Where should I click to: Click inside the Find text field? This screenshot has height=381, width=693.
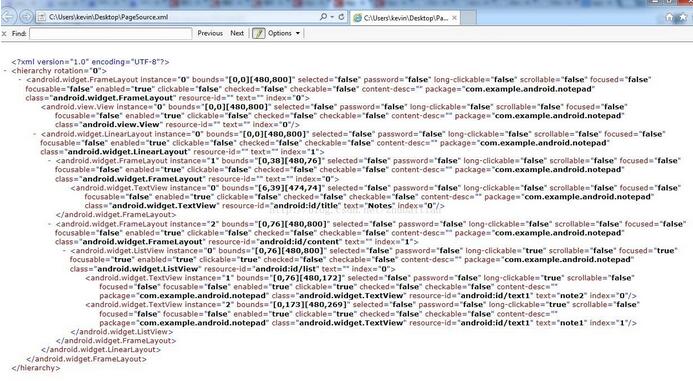[110, 34]
